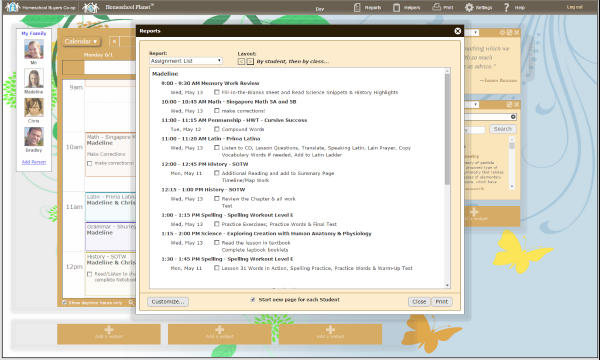Open the Settings gear icon
Image resolution: width=600 pixels, height=360 pixels.
tap(469, 7)
